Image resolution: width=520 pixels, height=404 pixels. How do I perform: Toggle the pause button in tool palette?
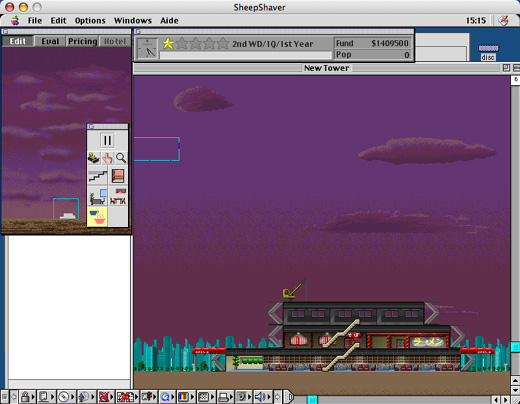point(107,140)
